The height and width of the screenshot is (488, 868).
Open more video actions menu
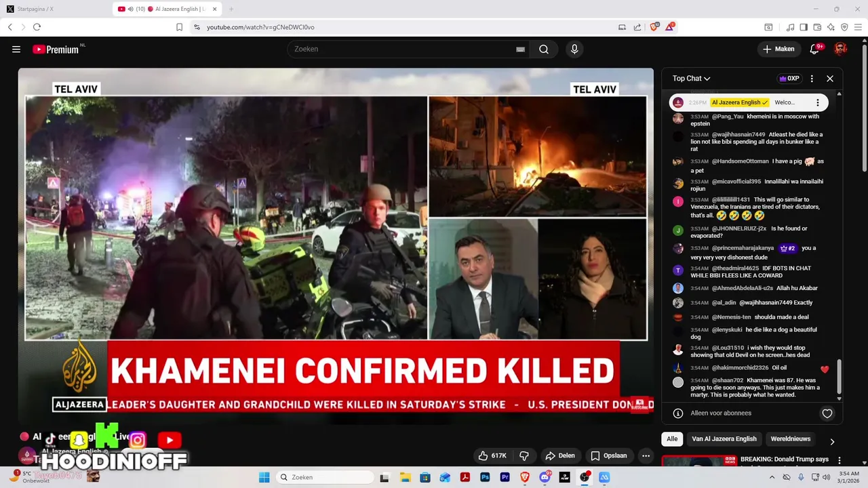click(646, 455)
